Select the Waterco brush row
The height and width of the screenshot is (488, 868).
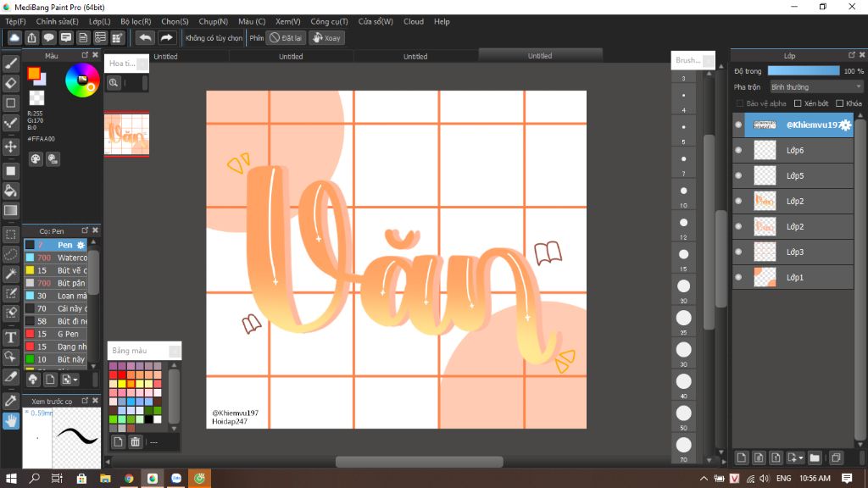click(55, 258)
